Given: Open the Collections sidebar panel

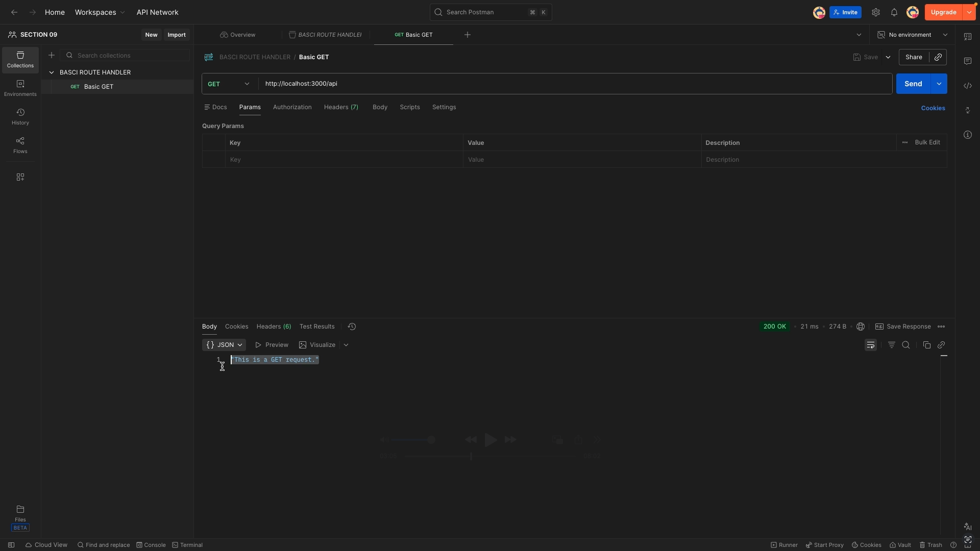Looking at the screenshot, I should click(x=20, y=59).
